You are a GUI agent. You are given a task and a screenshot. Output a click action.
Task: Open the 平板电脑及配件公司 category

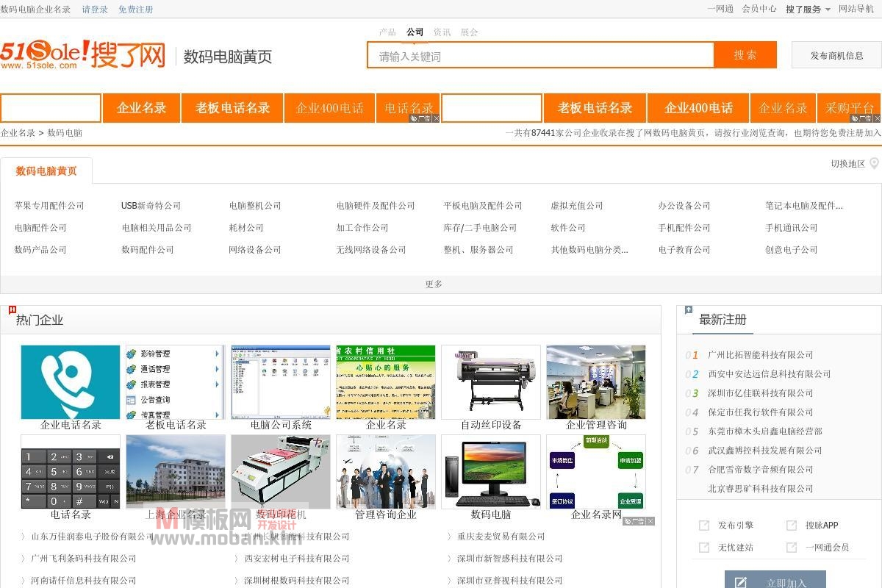tap(482, 206)
